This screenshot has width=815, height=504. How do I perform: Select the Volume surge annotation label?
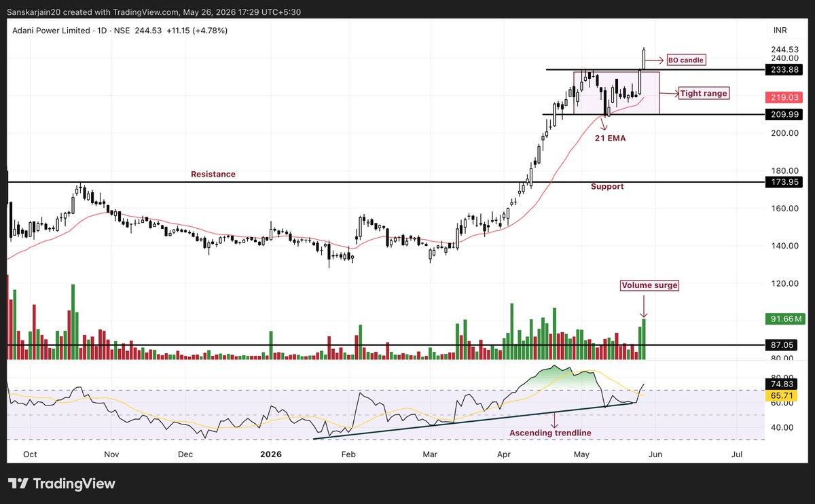(x=649, y=285)
